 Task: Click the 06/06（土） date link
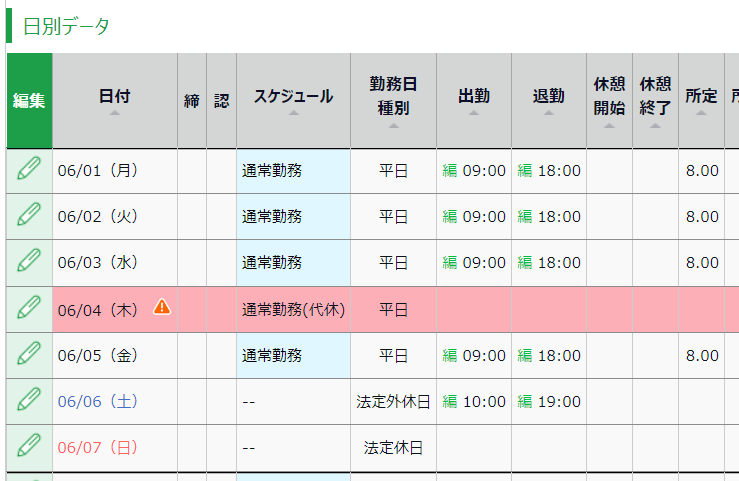(x=98, y=402)
